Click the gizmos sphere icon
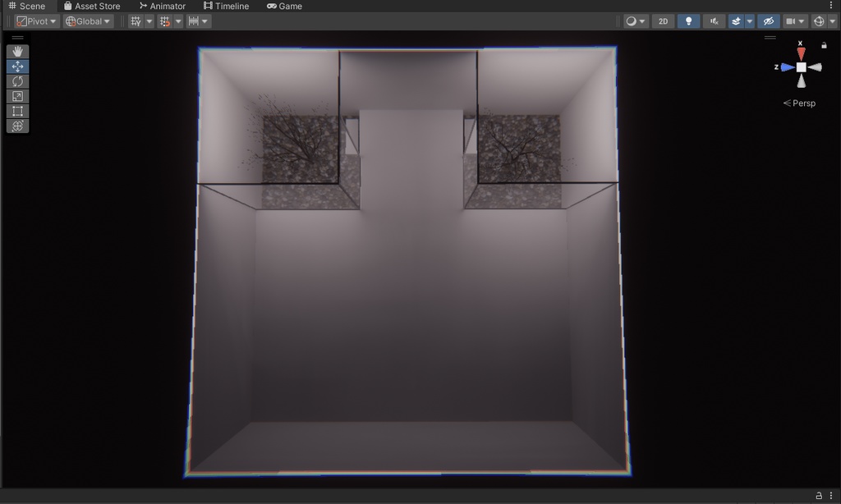The height and width of the screenshot is (504, 841). [x=819, y=21]
